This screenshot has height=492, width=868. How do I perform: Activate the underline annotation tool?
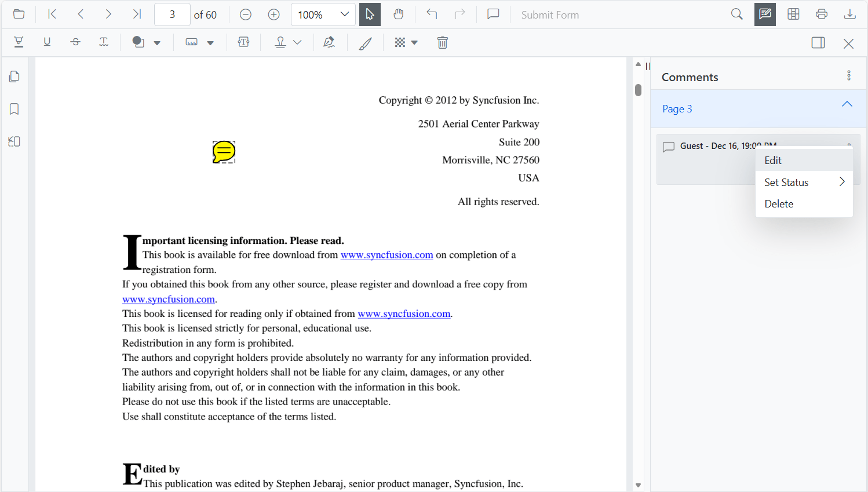[47, 42]
